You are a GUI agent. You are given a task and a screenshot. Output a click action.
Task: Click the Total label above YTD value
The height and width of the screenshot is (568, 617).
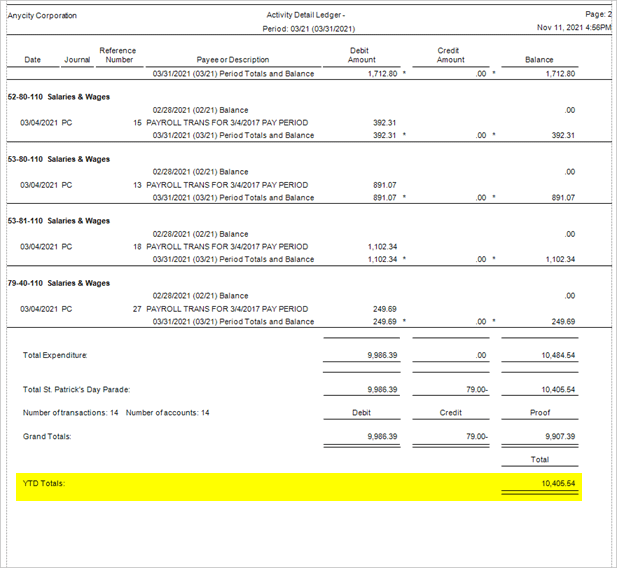click(539, 459)
